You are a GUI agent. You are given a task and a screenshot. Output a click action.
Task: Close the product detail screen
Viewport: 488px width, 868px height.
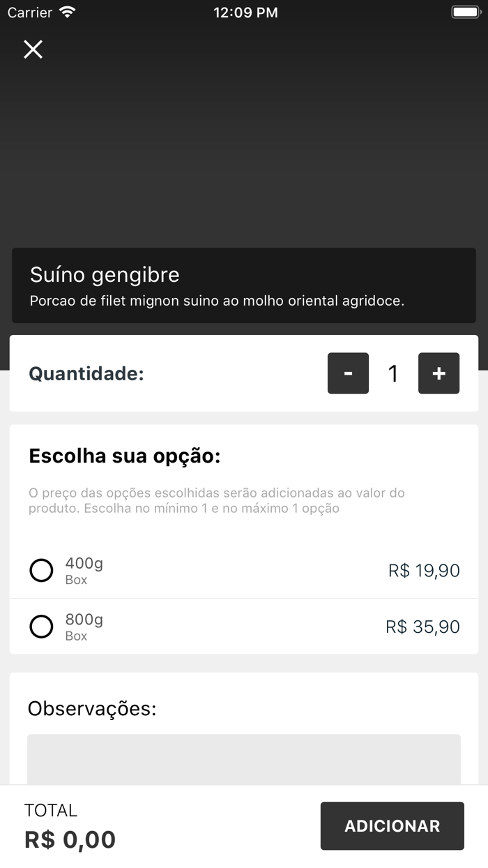click(x=33, y=49)
